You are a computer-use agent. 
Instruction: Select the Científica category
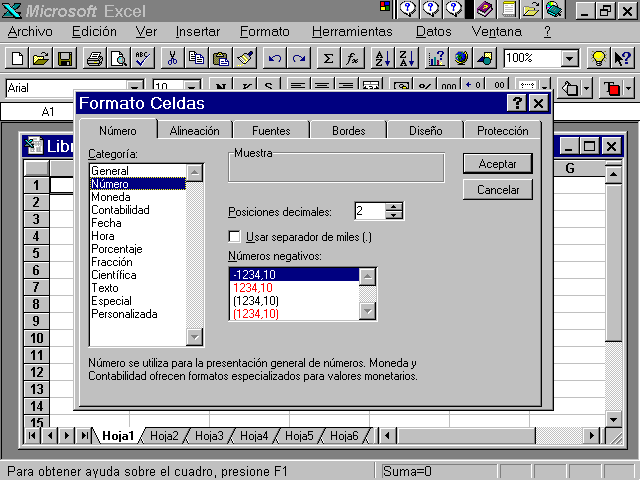(138, 275)
